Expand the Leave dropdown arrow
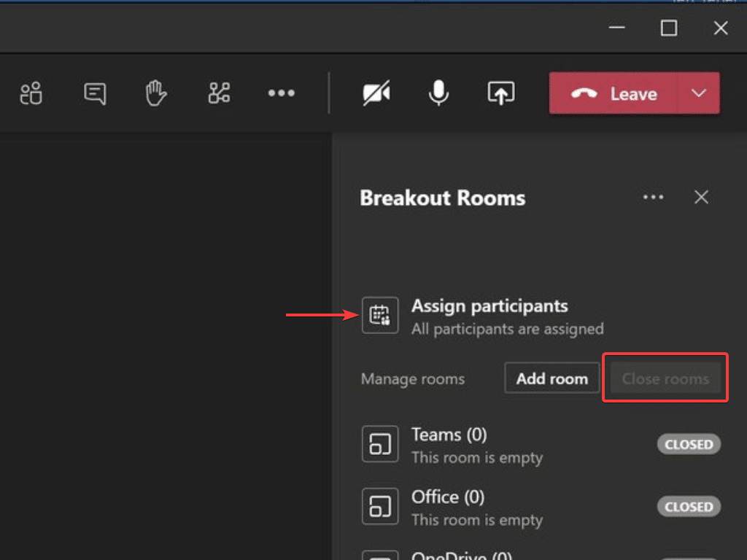The width and height of the screenshot is (747, 560). pos(699,93)
